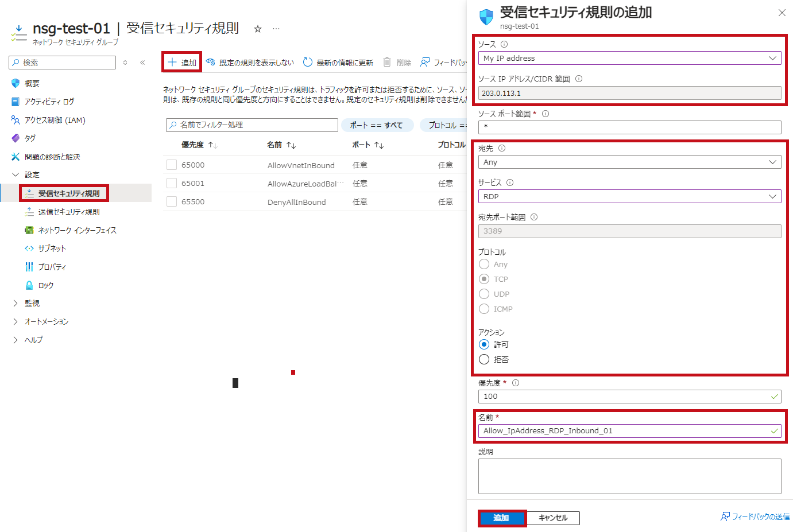The width and height of the screenshot is (793, 532).
Task: Click the + 追加 toolbar button
Action: tap(182, 63)
